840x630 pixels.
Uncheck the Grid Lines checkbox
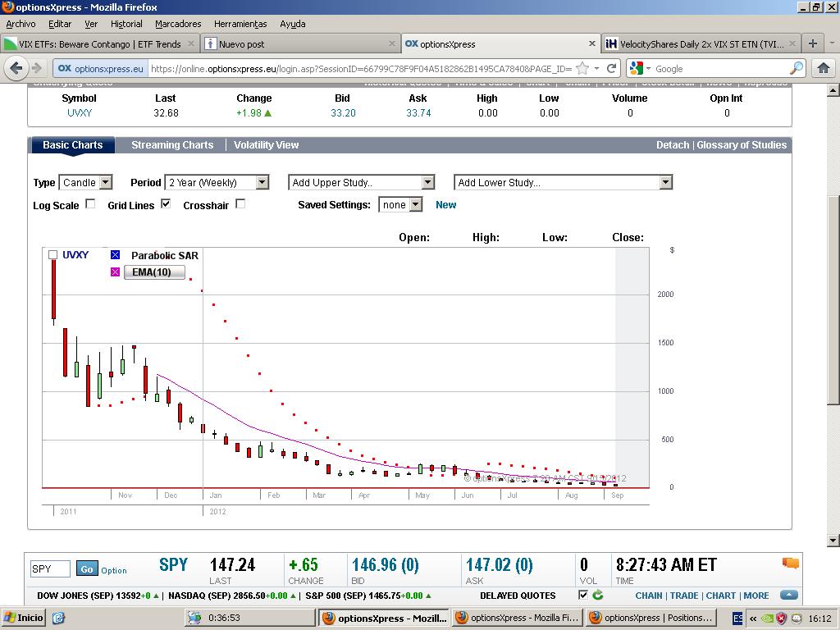166,204
